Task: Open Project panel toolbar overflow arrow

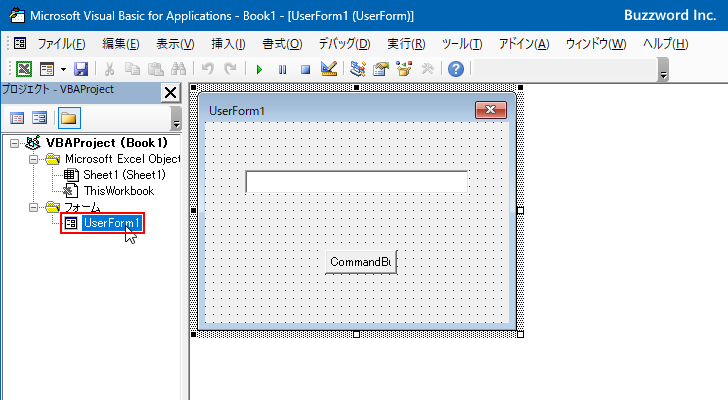Action: click(x=176, y=118)
